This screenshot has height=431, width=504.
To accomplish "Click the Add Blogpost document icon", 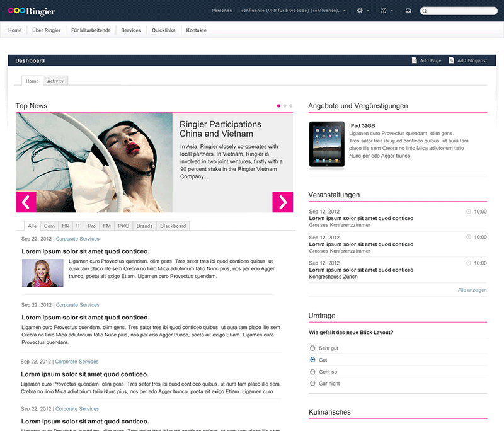I will (x=451, y=60).
